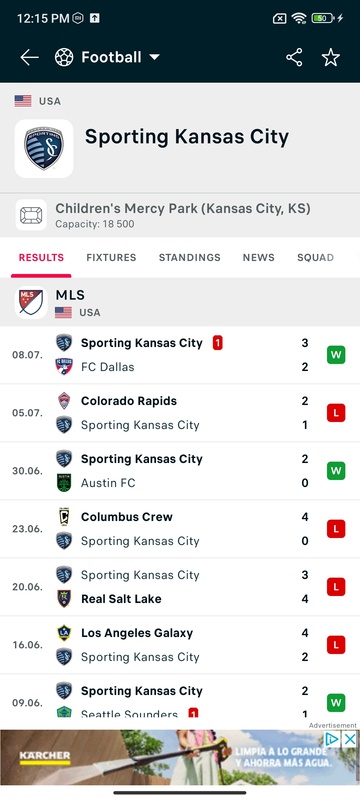Tap the stadium icon beside Children's Mercy Park
Image resolution: width=360 pixels, height=800 pixels.
31,215
